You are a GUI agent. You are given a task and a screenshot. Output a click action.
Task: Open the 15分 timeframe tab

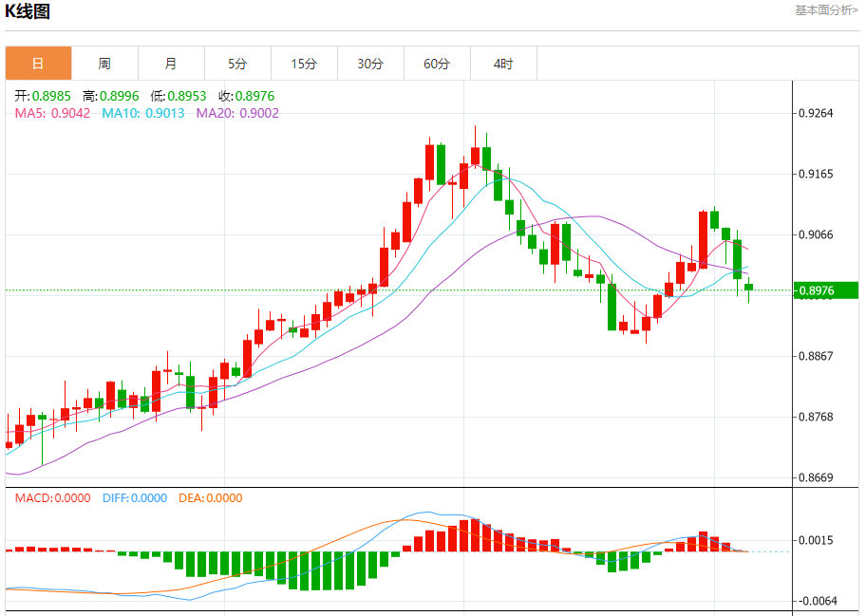304,64
